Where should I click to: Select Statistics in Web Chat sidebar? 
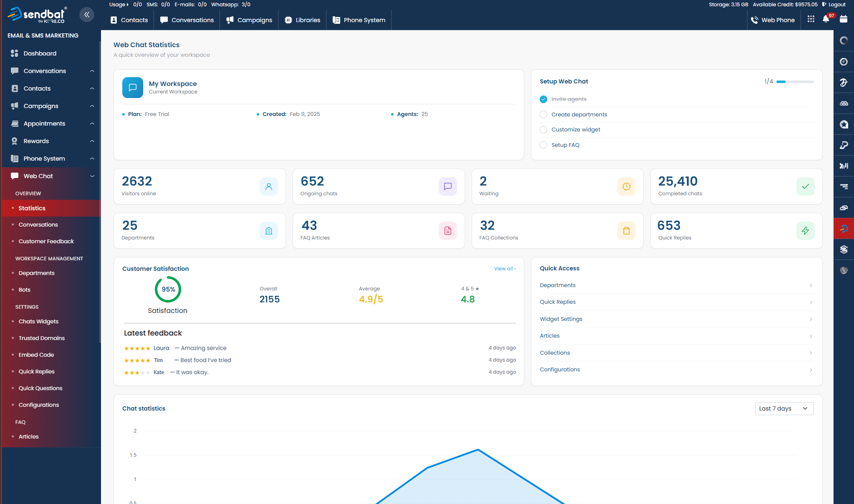[x=51, y=208]
